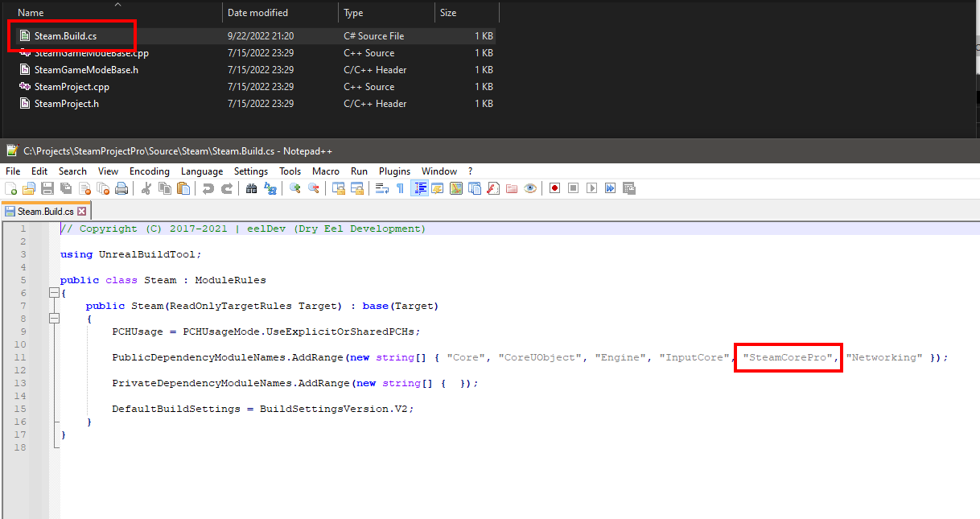The height and width of the screenshot is (519, 980).
Task: Open the Run menu
Action: 359,171
